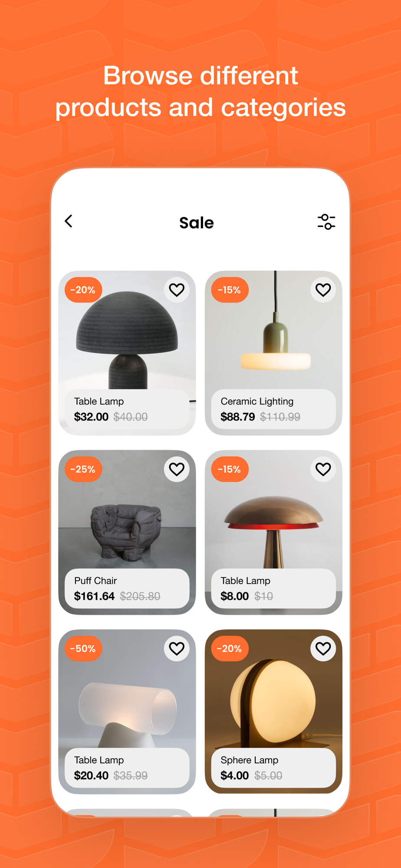Favorite the $32.00 Table Lamp

(177, 289)
